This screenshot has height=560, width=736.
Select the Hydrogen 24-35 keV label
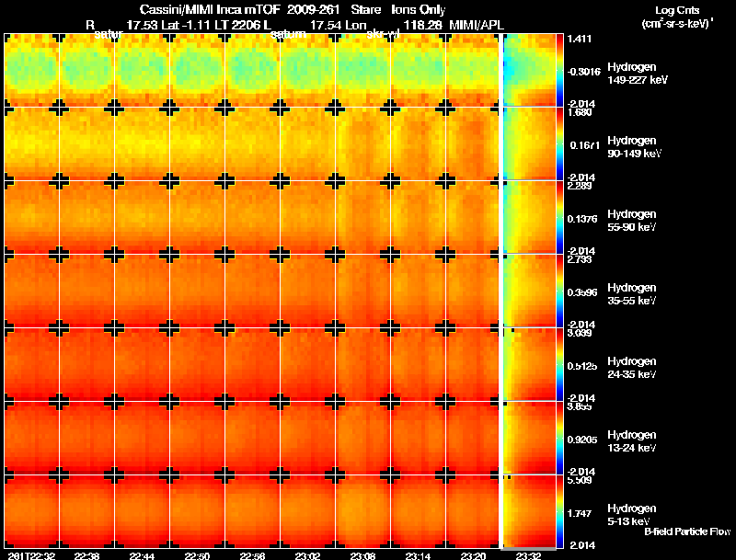coord(632,368)
